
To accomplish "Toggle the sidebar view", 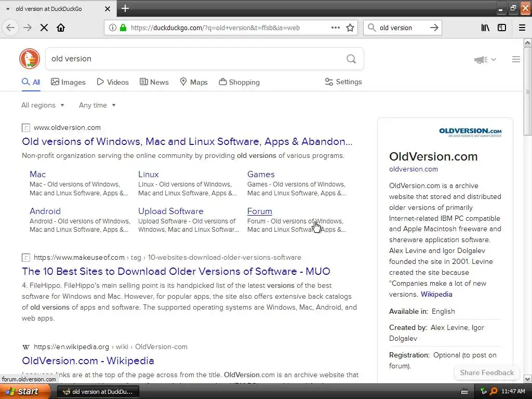I will pyautogui.click(x=502, y=28).
